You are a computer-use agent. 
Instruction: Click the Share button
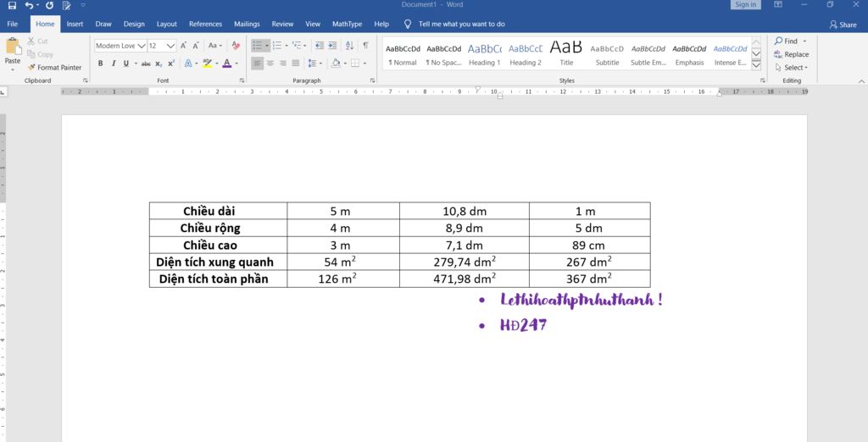(x=843, y=25)
